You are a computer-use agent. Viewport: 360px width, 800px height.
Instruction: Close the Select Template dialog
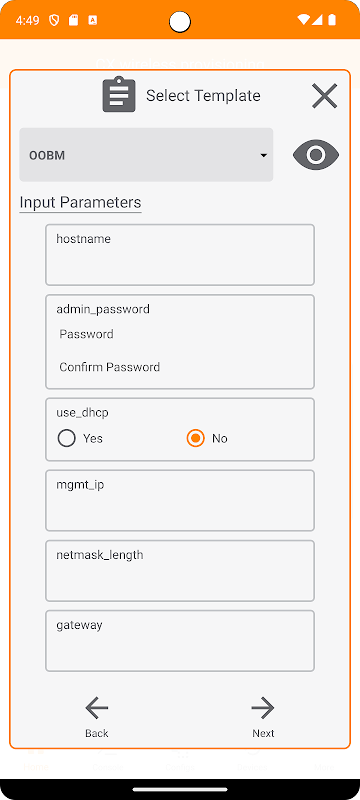[x=324, y=95]
